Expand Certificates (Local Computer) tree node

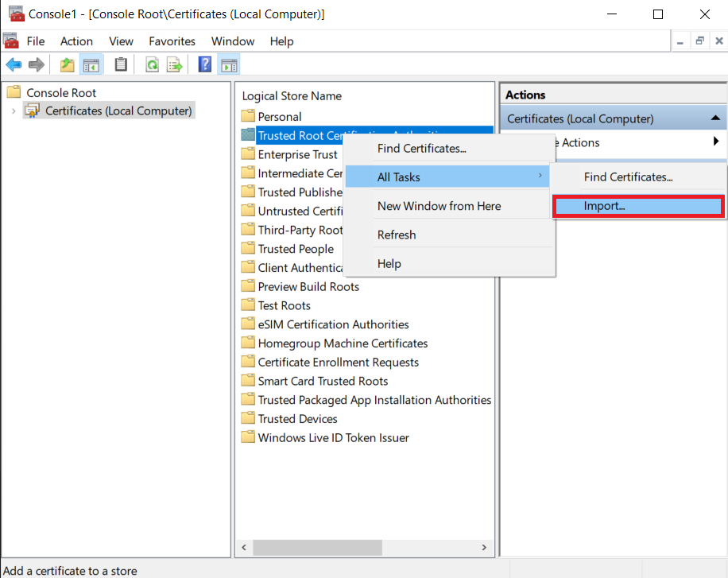14,111
